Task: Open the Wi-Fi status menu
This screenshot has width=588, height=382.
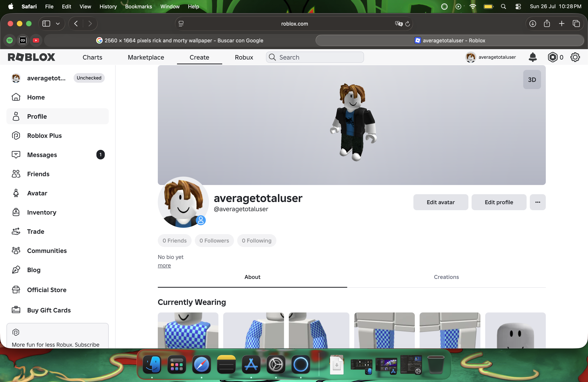Action: (x=473, y=6)
